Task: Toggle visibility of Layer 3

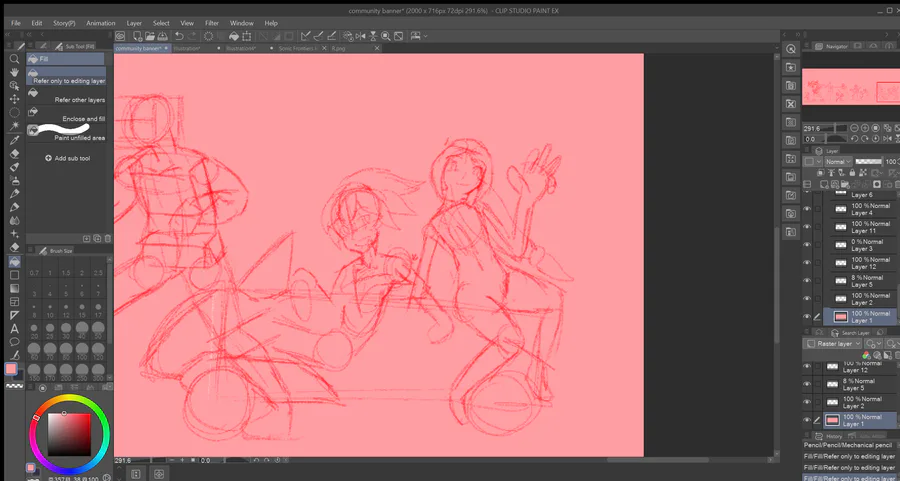Action: [807, 245]
